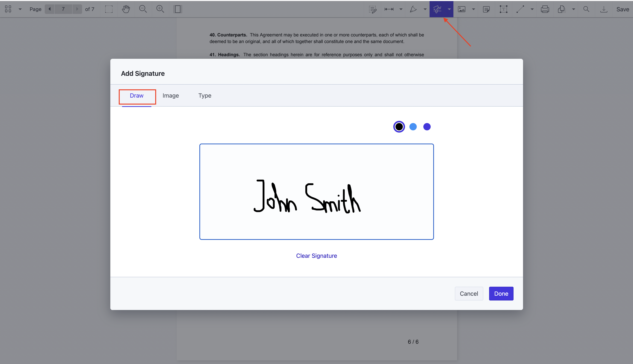Select the rectangular selection tool
Screen dimensions: 633x364
[109, 9]
